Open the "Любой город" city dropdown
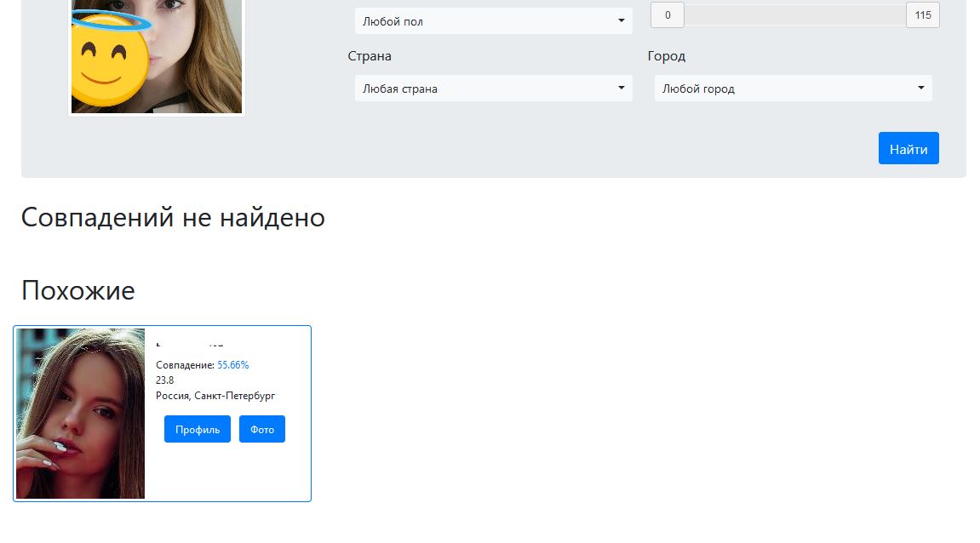This screenshot has width=980, height=543. (x=792, y=89)
